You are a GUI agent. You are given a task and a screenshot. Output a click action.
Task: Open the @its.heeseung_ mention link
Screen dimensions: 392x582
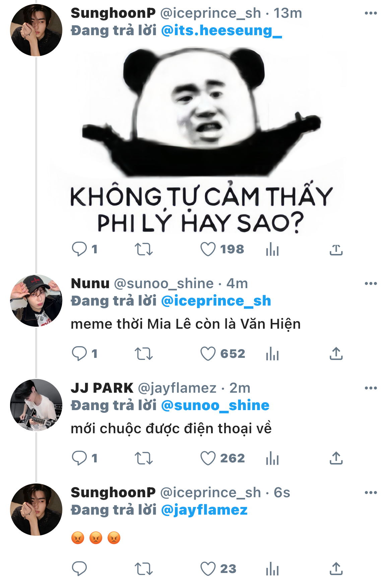[x=221, y=31]
